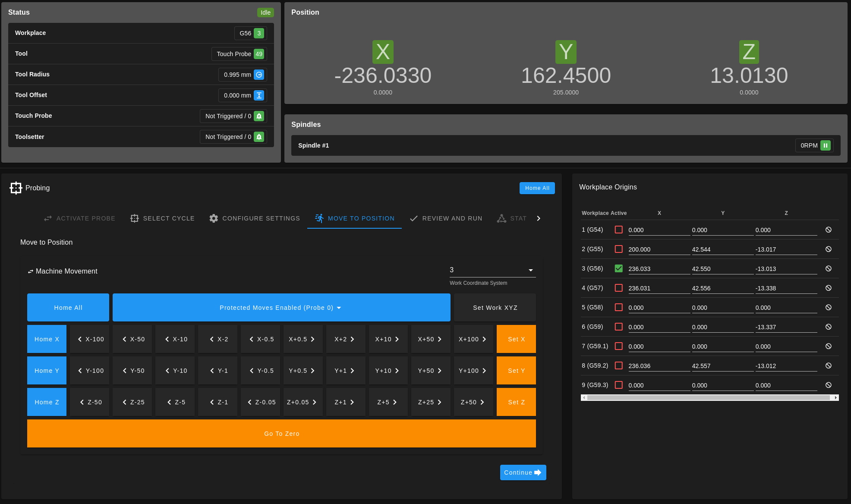This screenshot has height=504, width=851.
Task: Go to the Activate Probe step
Action: 79,218
